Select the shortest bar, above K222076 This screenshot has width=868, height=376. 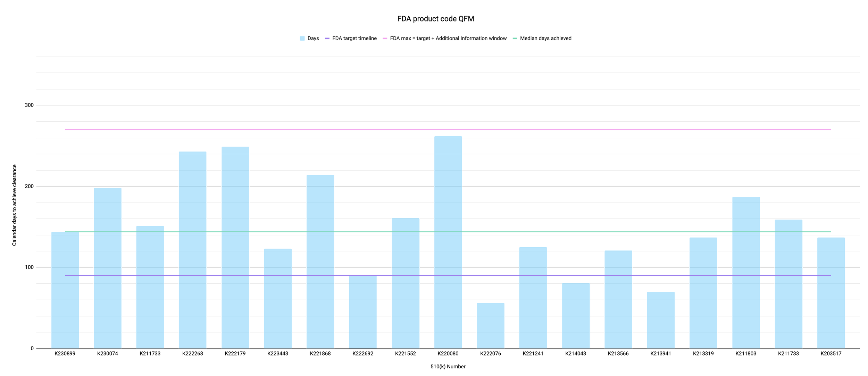491,326
